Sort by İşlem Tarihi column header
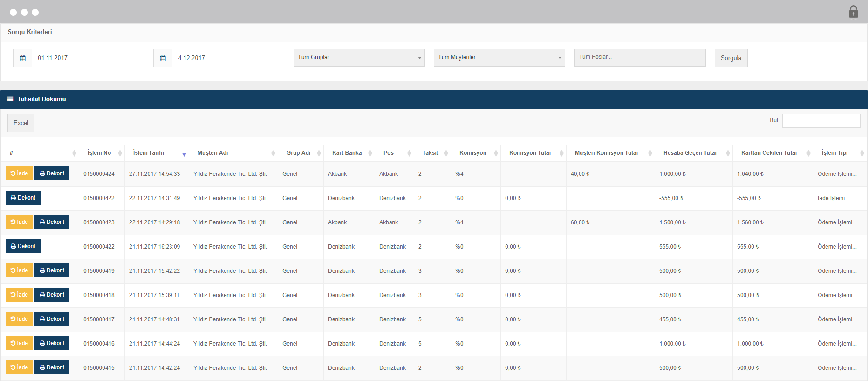Screen dimensions: 868x381 click(x=157, y=153)
